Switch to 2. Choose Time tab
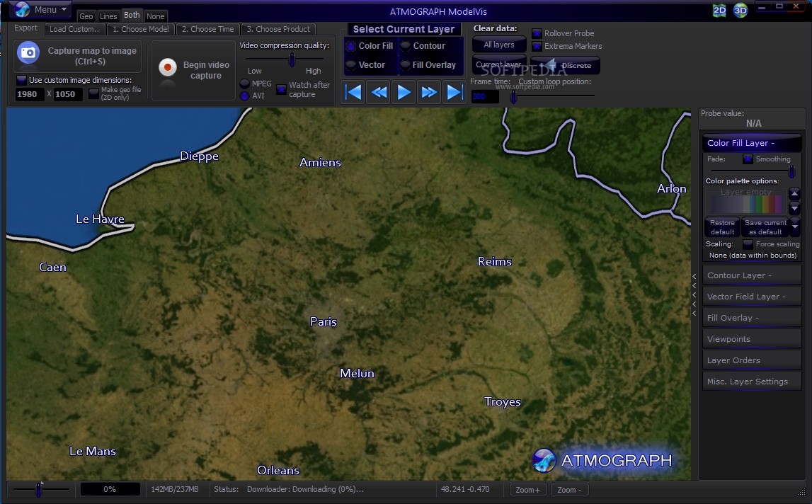 tap(207, 29)
